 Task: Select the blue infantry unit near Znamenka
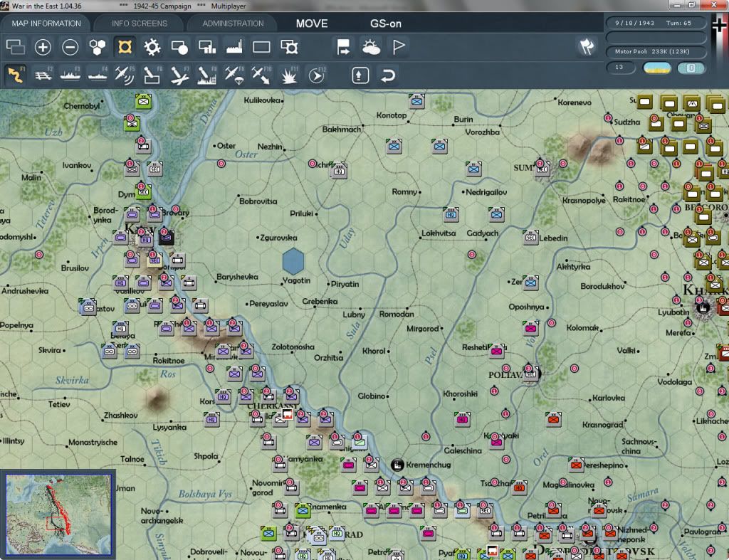point(302,510)
